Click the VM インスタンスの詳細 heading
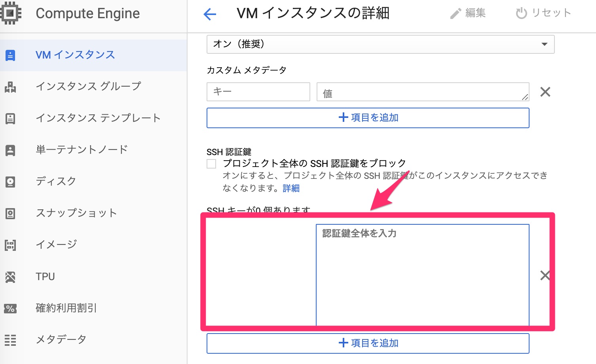596x364 pixels. click(x=313, y=13)
